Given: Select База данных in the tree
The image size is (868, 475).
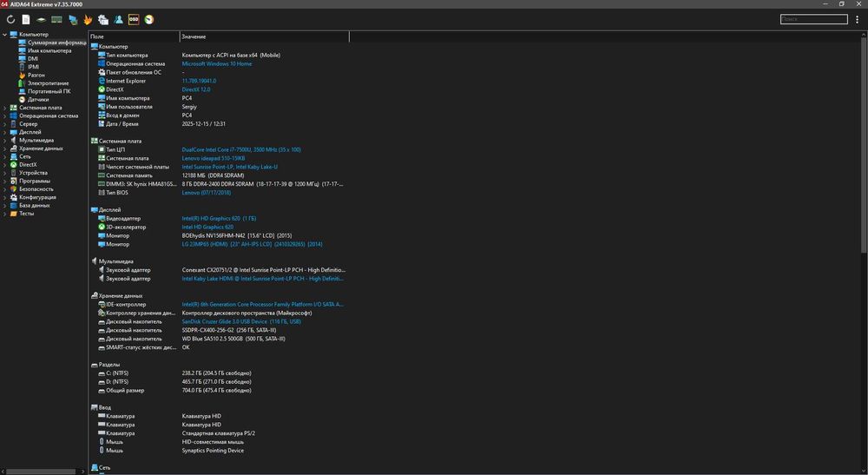Looking at the screenshot, I should [x=35, y=206].
